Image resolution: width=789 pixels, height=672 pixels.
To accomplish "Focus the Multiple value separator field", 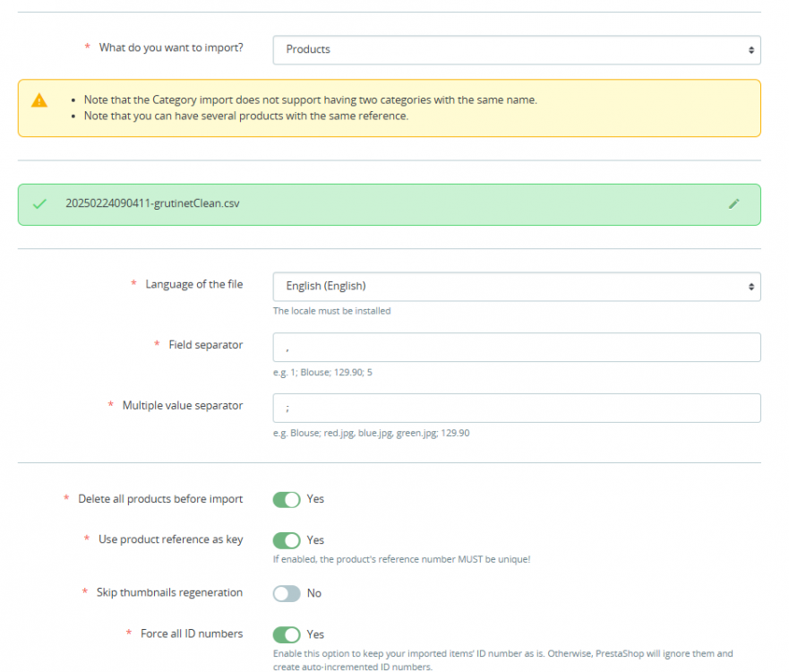I will [x=516, y=408].
